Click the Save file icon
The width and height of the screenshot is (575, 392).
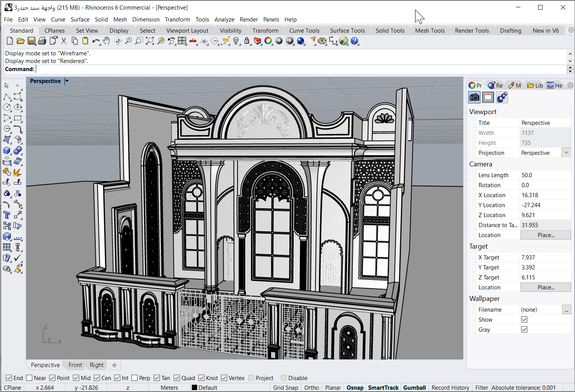point(32,41)
